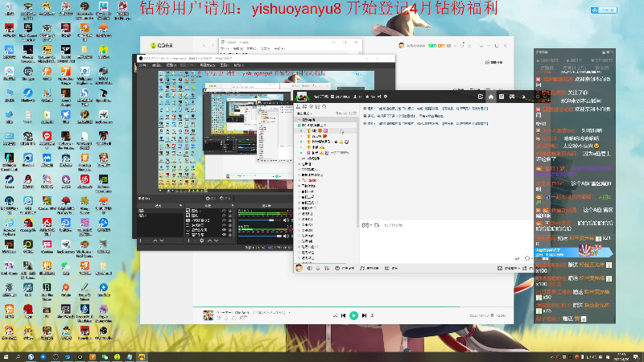This screenshot has width=644, height=362.
Task: Select the second scene in the OBS scene list
Action: point(160,216)
